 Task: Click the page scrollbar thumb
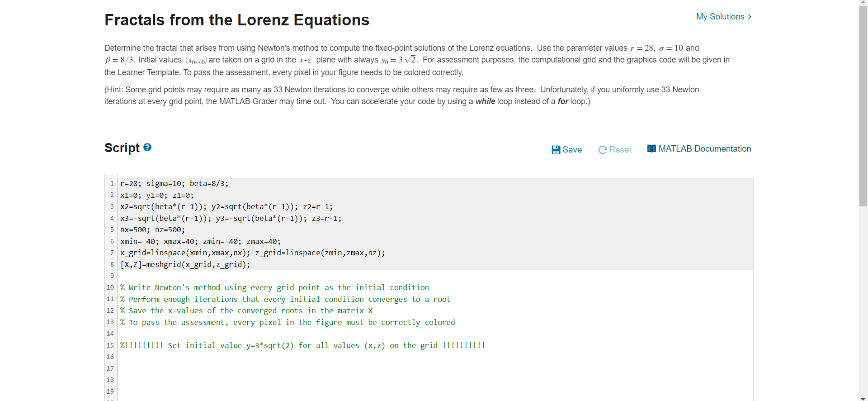pyautogui.click(x=863, y=106)
